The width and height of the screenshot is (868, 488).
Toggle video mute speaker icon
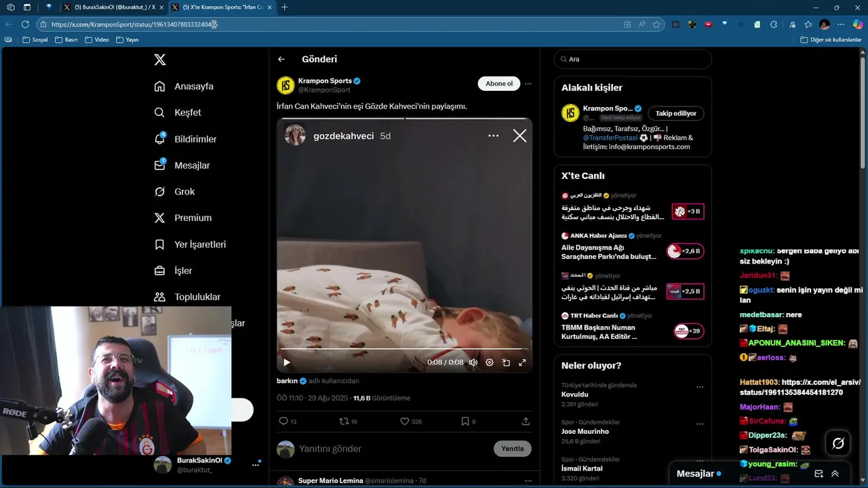pyautogui.click(x=473, y=363)
